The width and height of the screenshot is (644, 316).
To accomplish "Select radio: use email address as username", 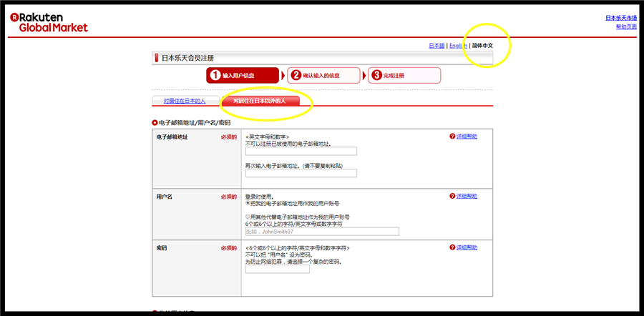I will 248,203.
